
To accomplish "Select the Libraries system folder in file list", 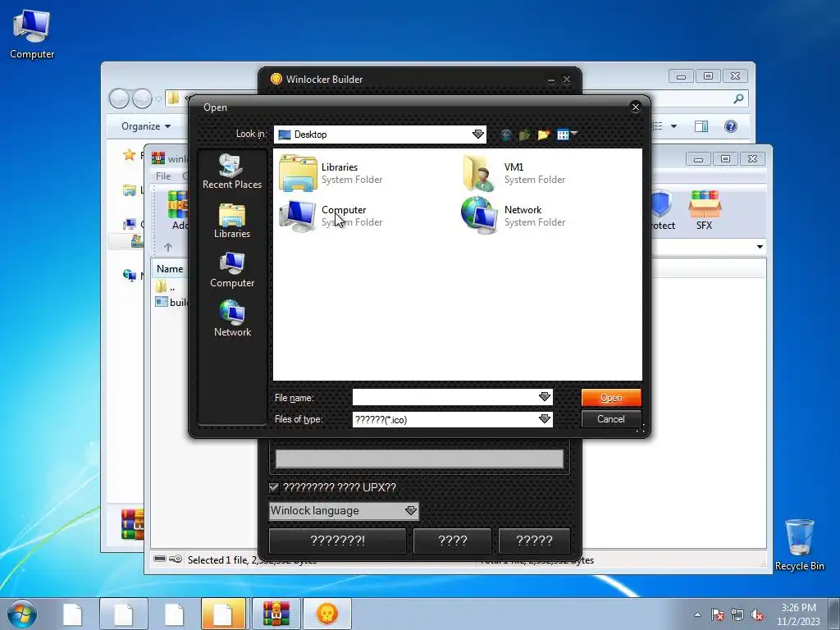I will (331, 173).
